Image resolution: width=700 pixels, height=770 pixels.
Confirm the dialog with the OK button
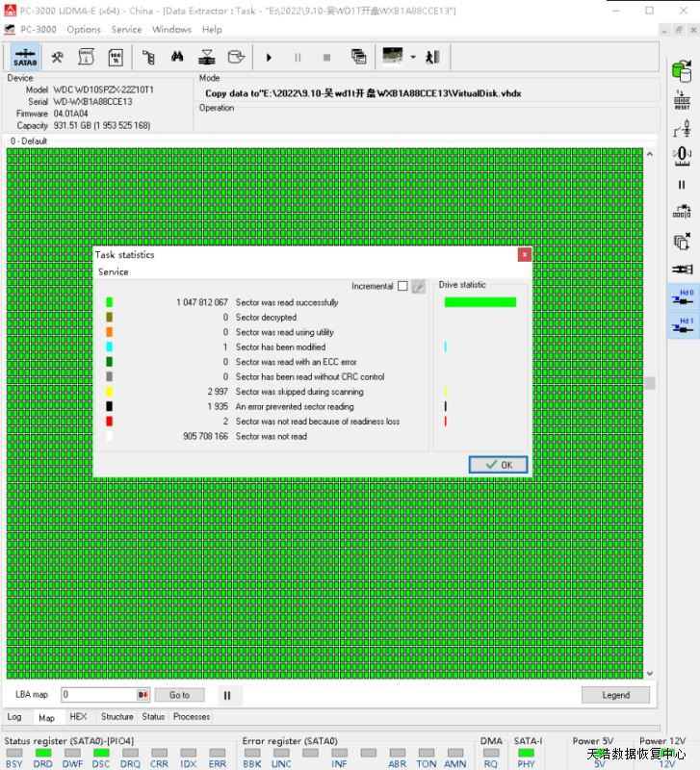click(x=498, y=465)
